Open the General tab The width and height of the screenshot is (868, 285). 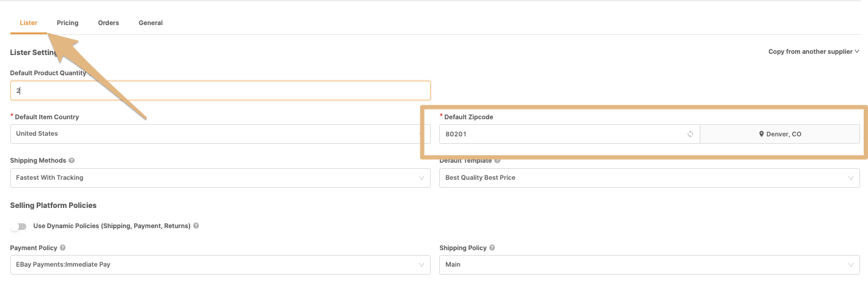150,23
